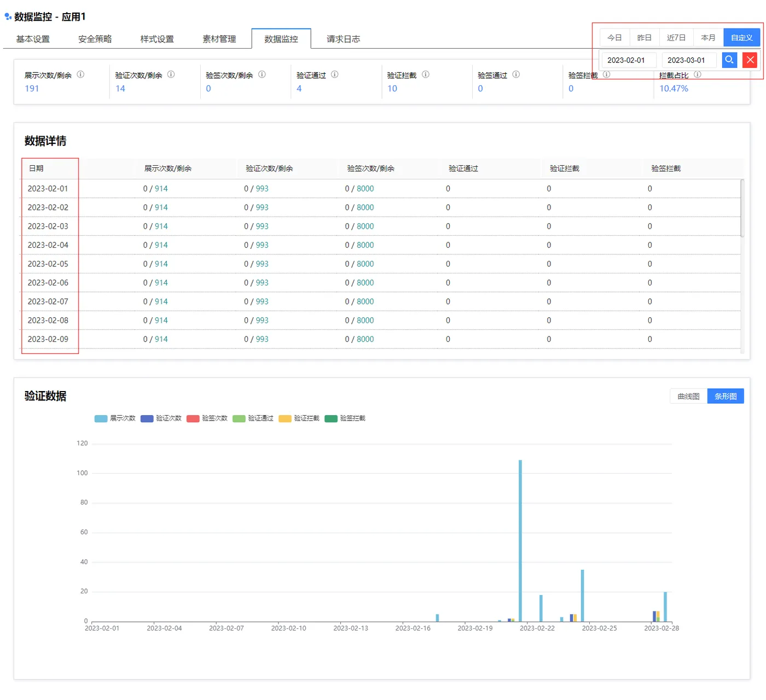
Task: Click the end date field 2023-03-01
Action: click(x=689, y=60)
